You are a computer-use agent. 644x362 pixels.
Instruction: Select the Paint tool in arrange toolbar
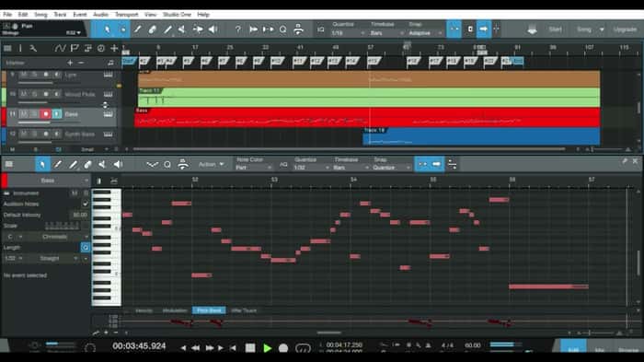[138, 29]
